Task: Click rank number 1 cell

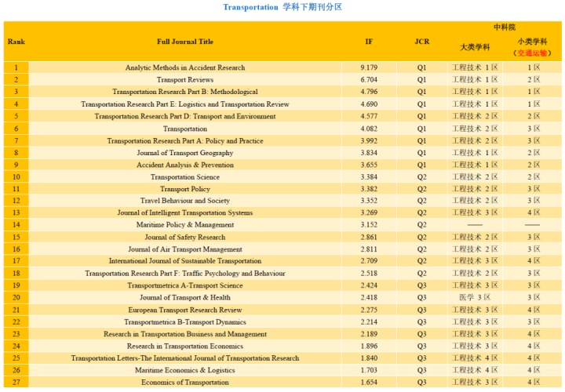Action: 16,67
